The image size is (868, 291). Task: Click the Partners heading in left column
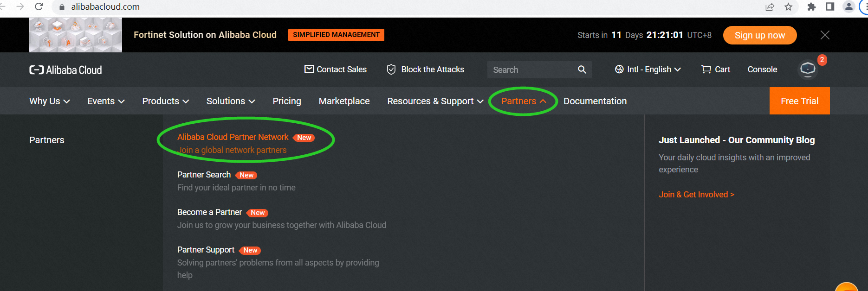click(47, 140)
